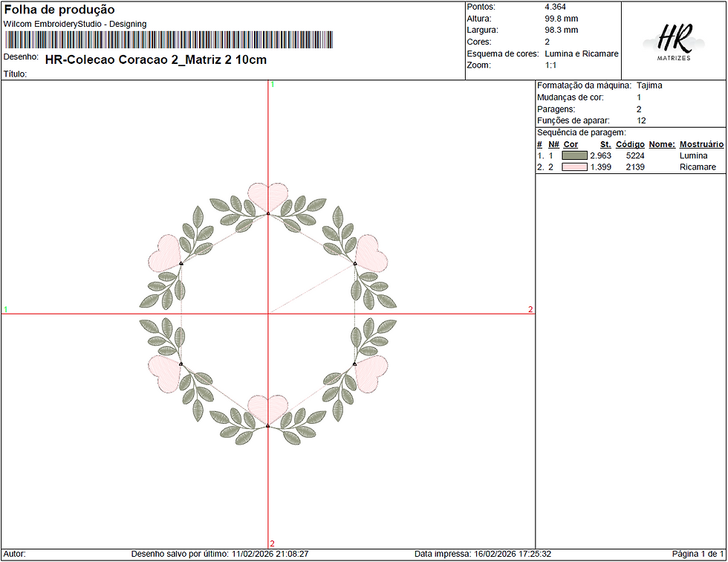The height and width of the screenshot is (562, 728).
Task: Click the 'Nome:' column header
Action: 662,144
